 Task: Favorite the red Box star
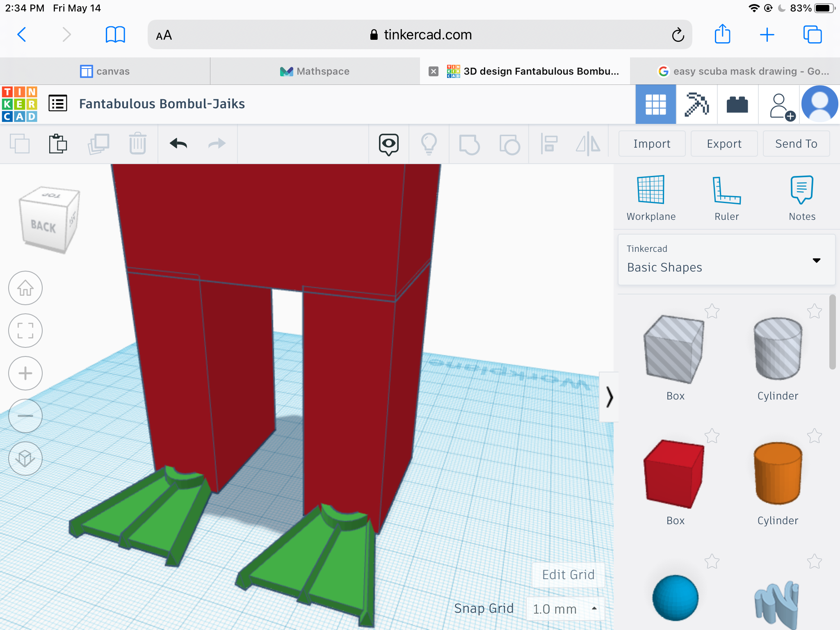coord(712,436)
